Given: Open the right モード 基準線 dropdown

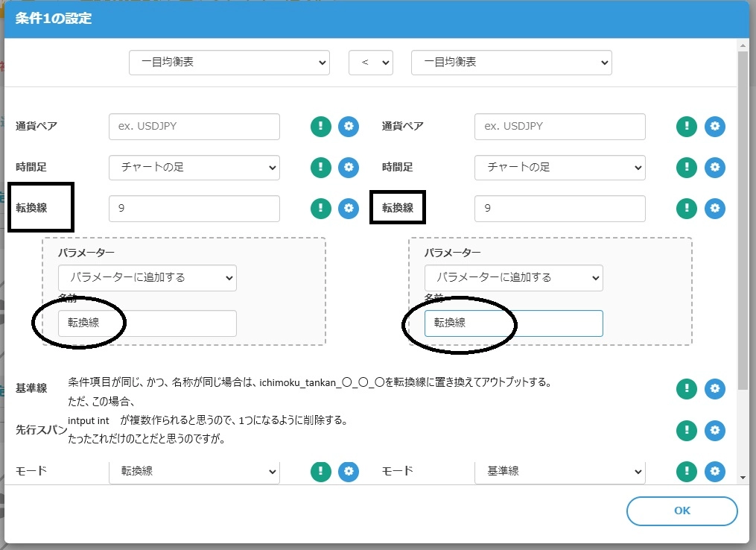Looking at the screenshot, I should (559, 472).
